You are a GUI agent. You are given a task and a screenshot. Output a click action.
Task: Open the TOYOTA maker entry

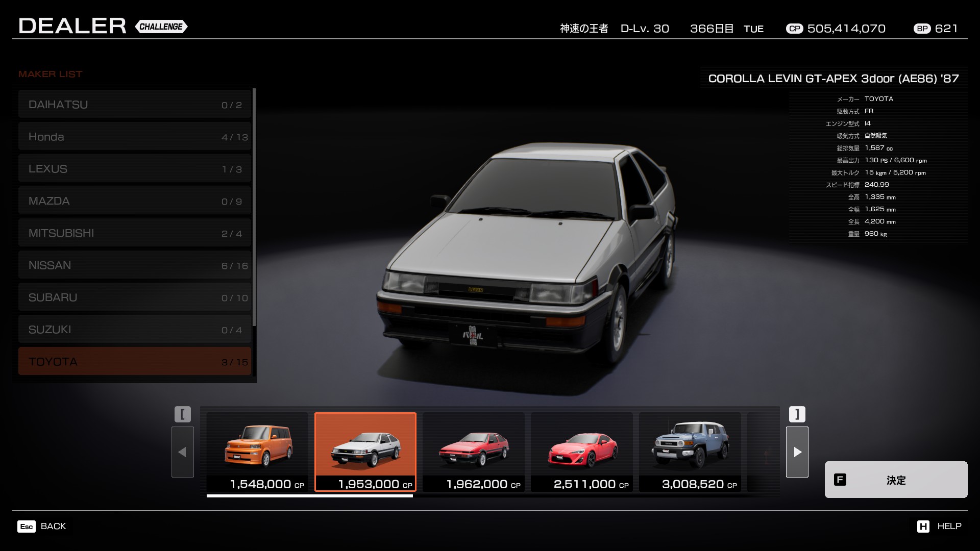pyautogui.click(x=135, y=361)
